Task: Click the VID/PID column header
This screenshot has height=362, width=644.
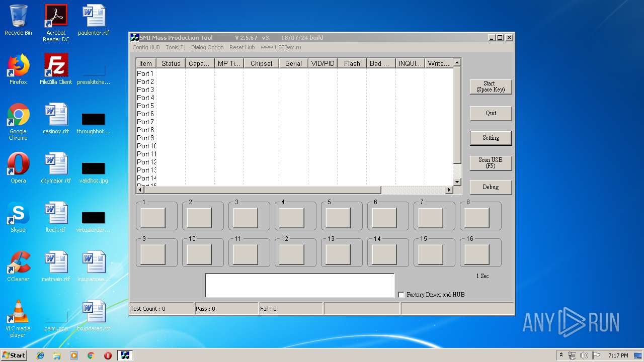Action: (x=323, y=63)
